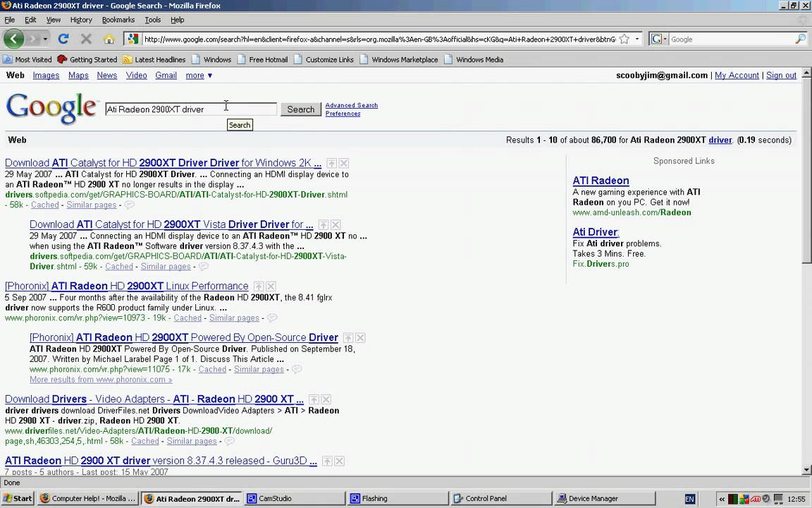Open Ati Driver sponsored link
Viewport: 812px width, 508px height.
pos(596,232)
